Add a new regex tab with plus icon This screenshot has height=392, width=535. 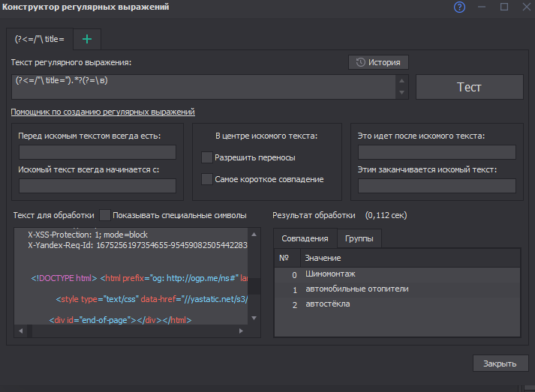point(87,39)
